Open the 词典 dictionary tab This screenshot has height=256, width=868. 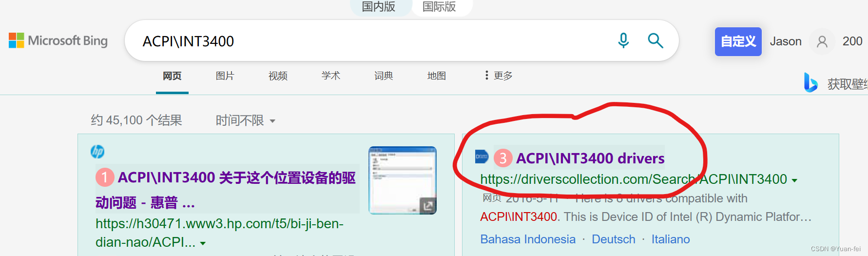384,76
